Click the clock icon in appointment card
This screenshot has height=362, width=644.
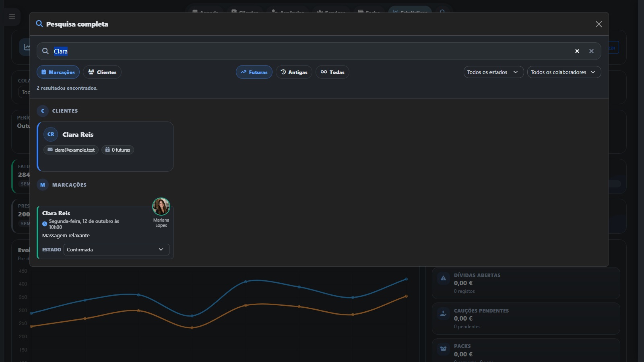(45, 224)
